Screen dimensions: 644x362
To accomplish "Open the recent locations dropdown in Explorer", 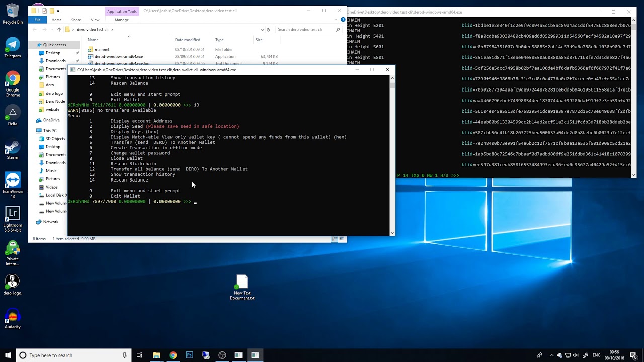I will 51,29.
